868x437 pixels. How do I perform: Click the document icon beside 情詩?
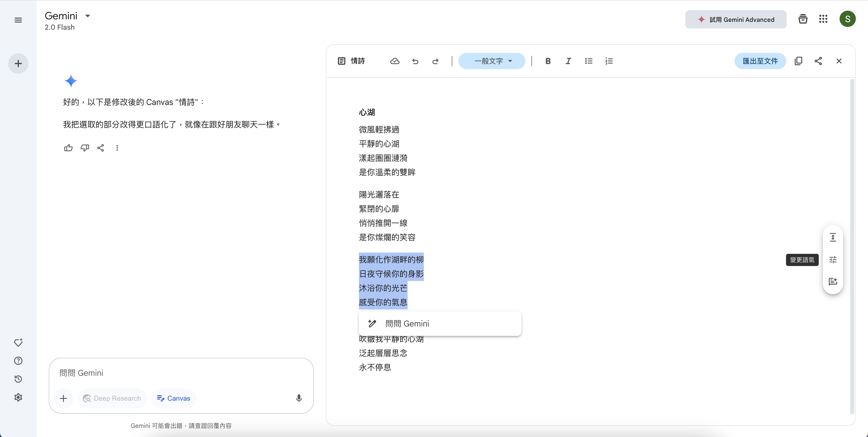click(341, 61)
